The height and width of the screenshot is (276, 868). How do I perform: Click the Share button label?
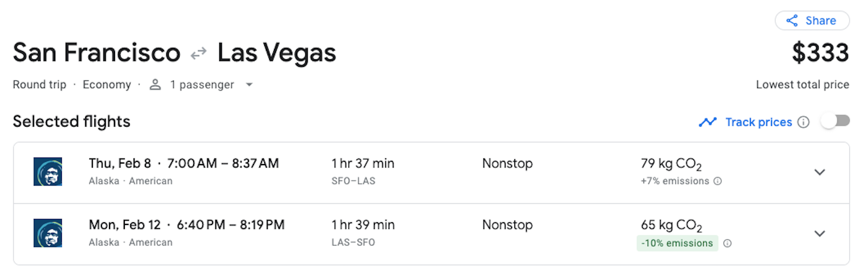pos(820,21)
